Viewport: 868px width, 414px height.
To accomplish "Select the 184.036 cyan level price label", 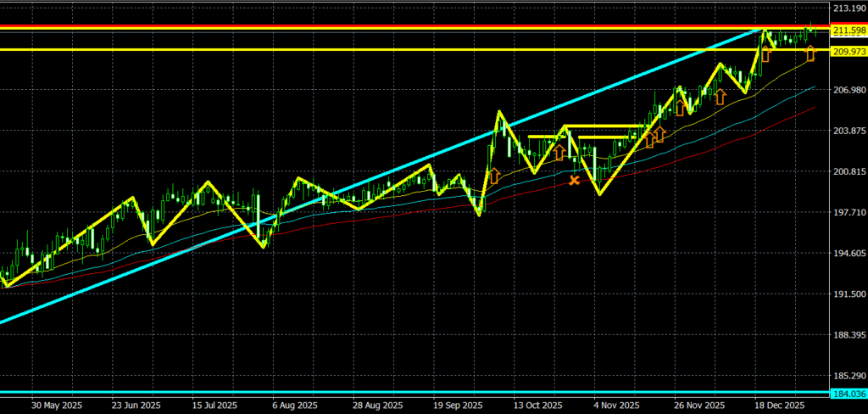I will tap(848, 394).
